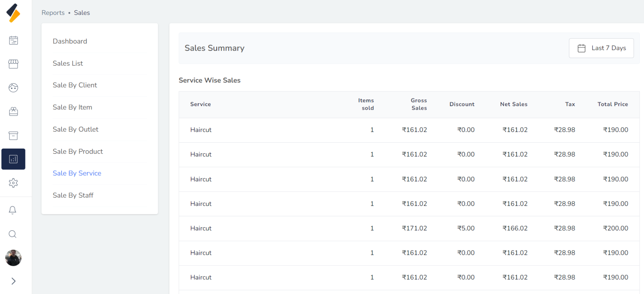Open settings gear icon in sidebar
Viewport: 644px width, 294px height.
(x=13, y=183)
